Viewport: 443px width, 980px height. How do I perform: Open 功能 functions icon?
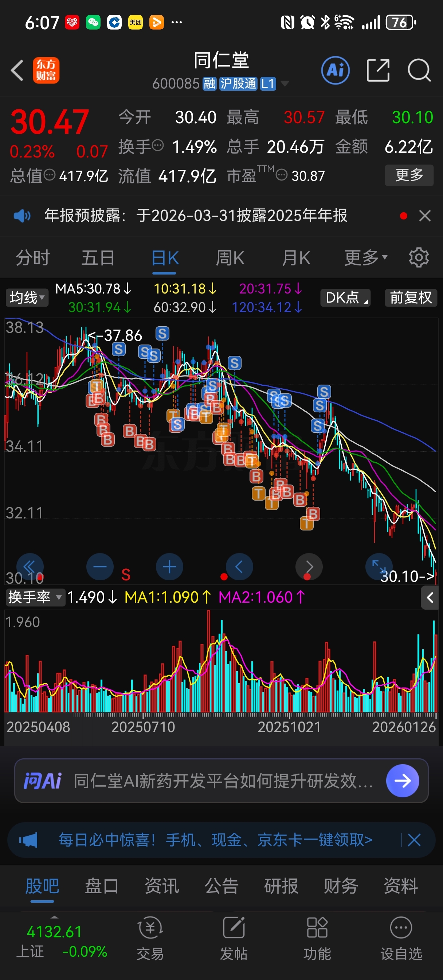pos(317,938)
